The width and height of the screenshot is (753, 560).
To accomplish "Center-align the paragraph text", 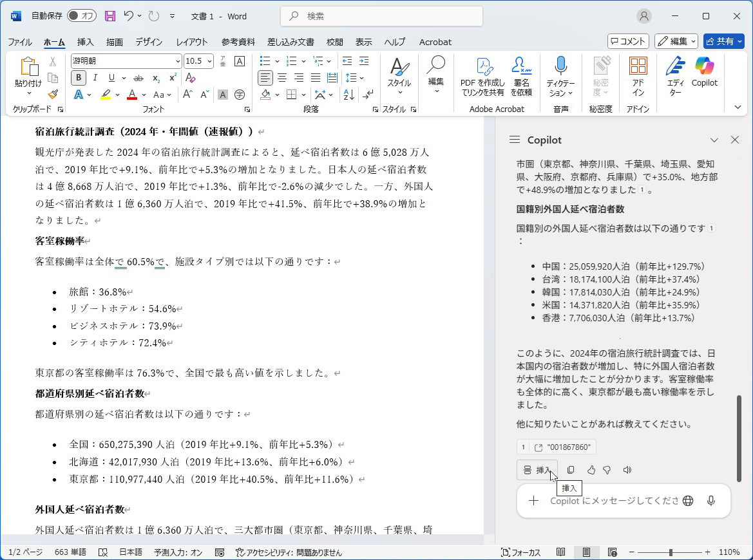I will click(282, 78).
